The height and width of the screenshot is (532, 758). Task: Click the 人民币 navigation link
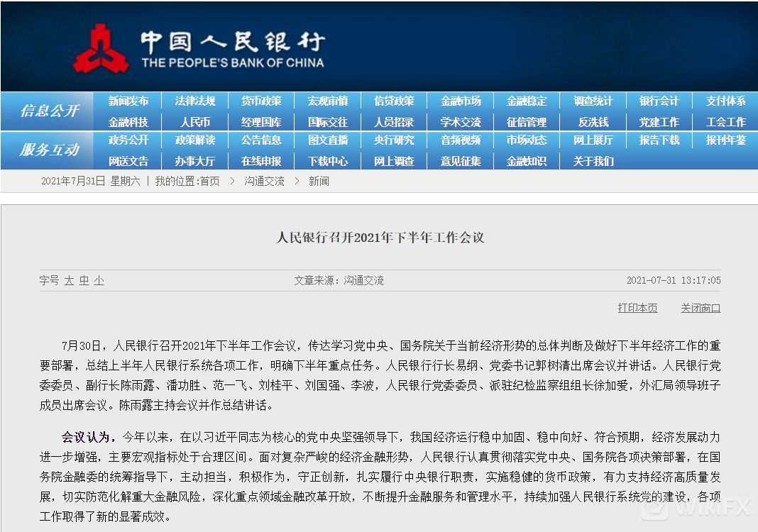click(194, 122)
